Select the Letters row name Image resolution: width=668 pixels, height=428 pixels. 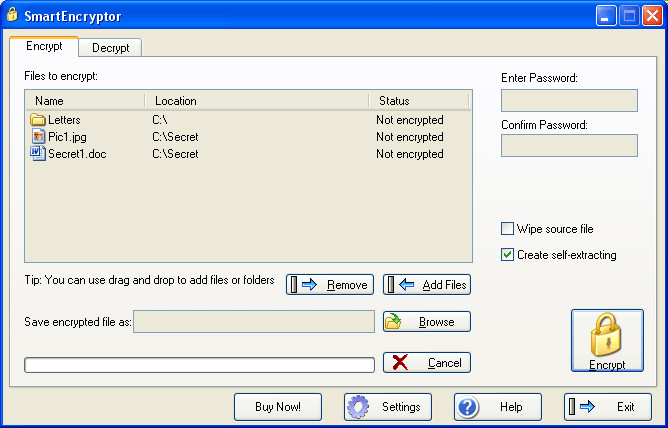pos(64,120)
